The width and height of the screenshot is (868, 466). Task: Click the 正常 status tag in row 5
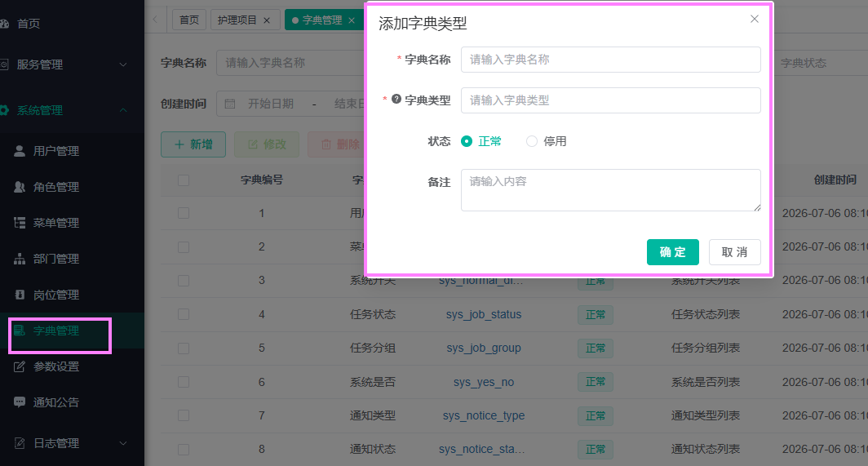595,348
